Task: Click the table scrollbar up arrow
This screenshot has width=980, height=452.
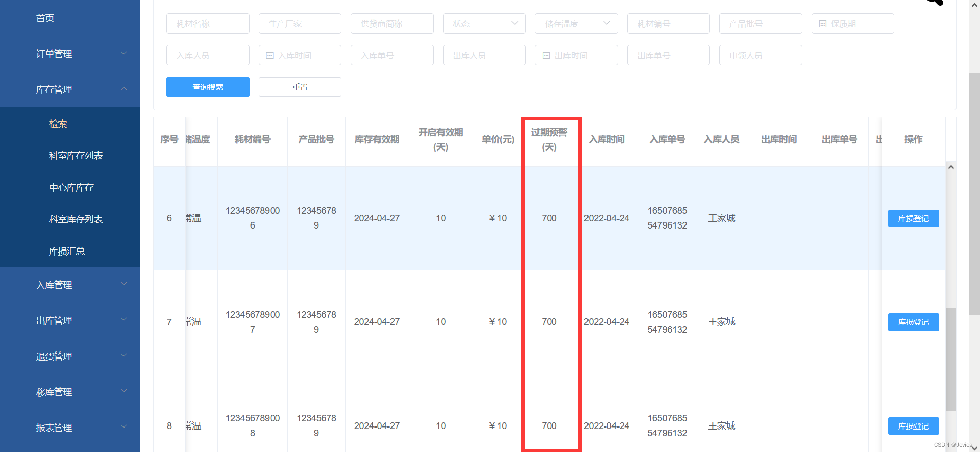Action: pos(951,167)
